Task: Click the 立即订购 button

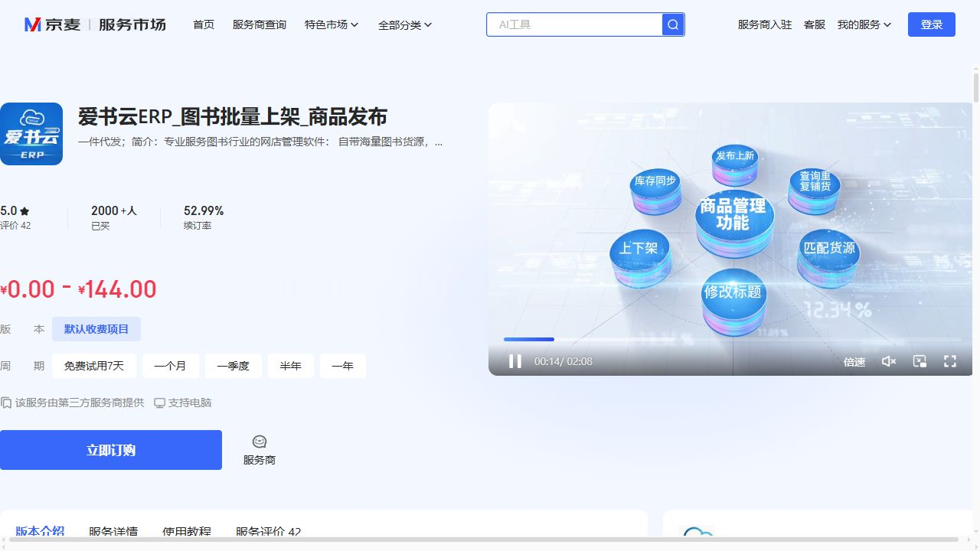Action: click(x=111, y=450)
